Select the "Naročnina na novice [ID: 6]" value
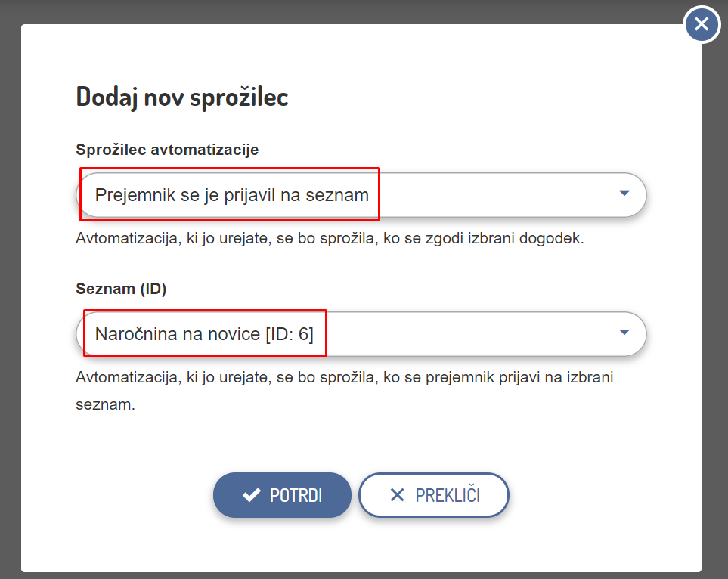 [204, 333]
